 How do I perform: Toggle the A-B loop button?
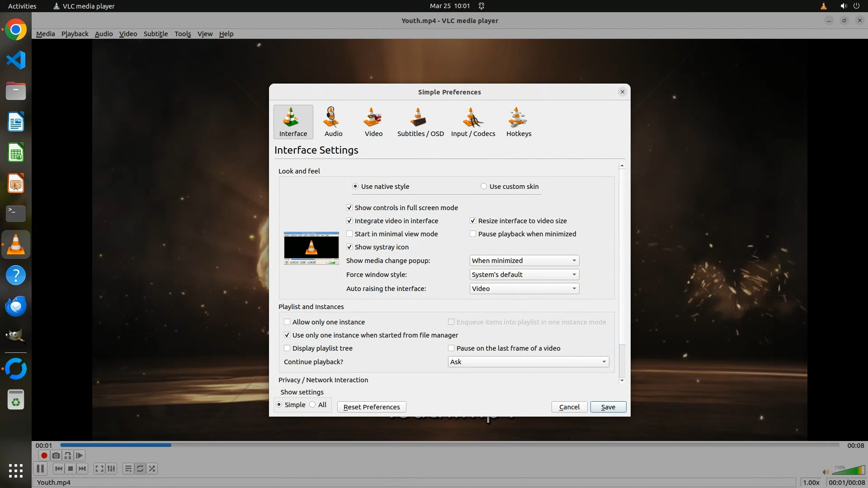click(68, 455)
